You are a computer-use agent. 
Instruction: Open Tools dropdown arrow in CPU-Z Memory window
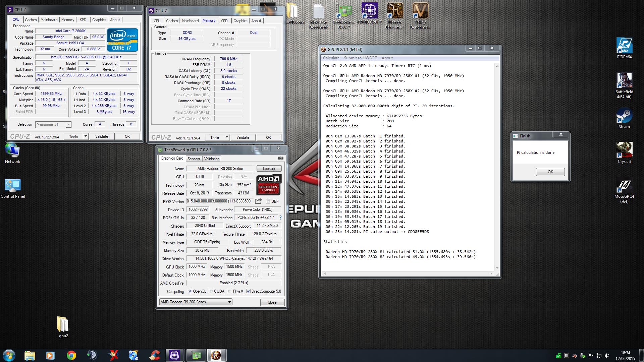tap(227, 137)
